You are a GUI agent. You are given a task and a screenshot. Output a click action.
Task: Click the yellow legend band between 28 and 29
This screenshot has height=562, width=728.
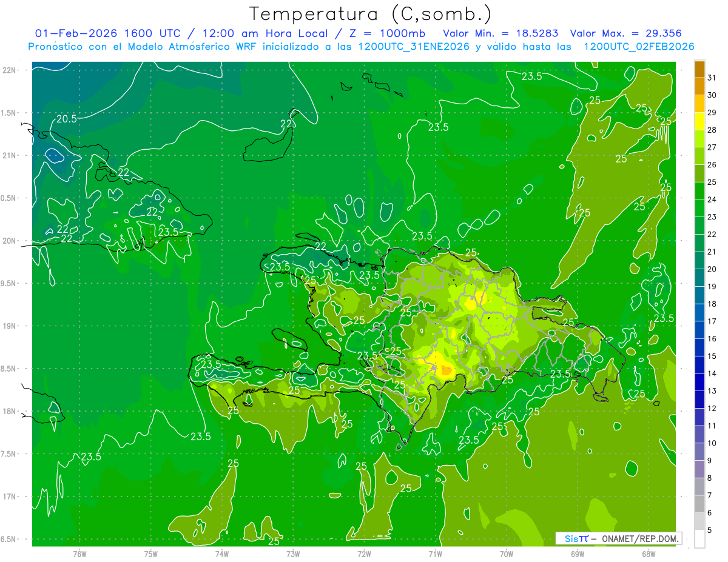tap(699, 121)
